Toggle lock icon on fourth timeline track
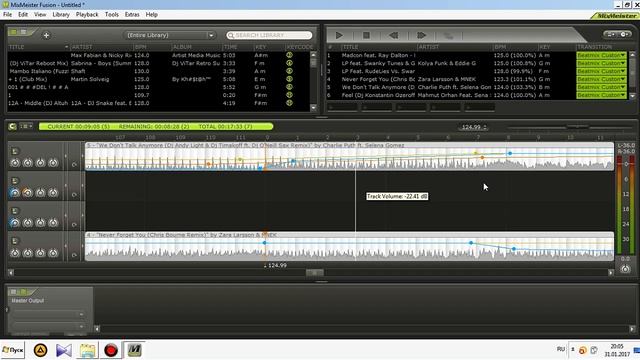640x360 pixels. click(x=14, y=241)
